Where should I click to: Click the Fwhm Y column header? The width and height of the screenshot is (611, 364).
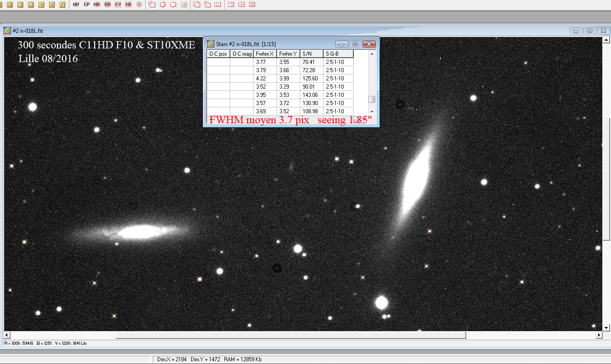(288, 54)
